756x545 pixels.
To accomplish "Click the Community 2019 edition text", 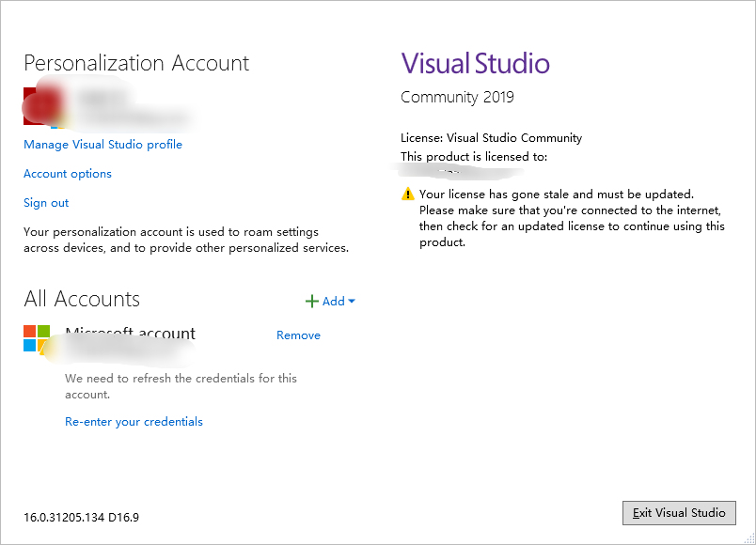I will (457, 98).
